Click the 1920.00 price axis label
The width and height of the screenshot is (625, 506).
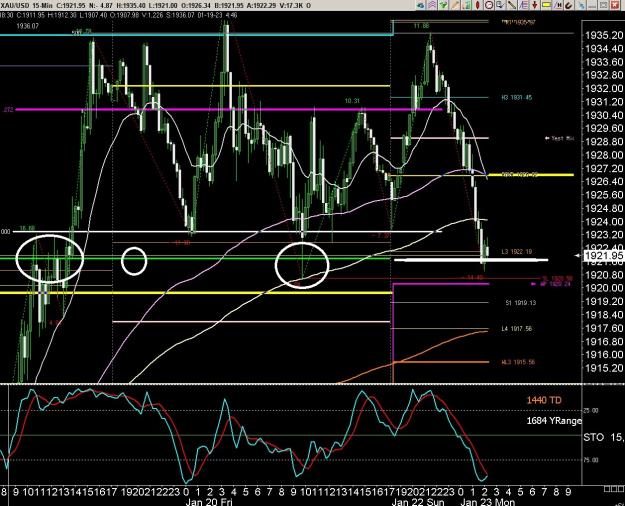(x=604, y=288)
